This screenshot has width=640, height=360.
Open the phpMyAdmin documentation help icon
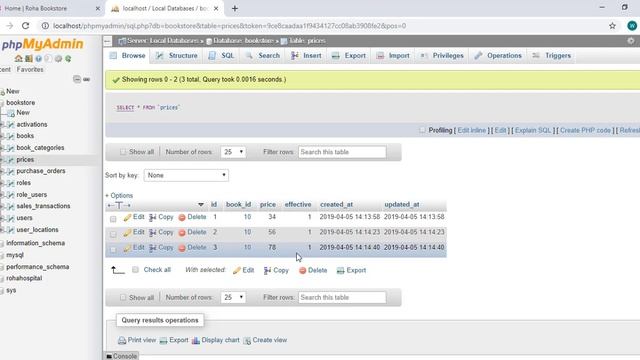click(x=38, y=59)
